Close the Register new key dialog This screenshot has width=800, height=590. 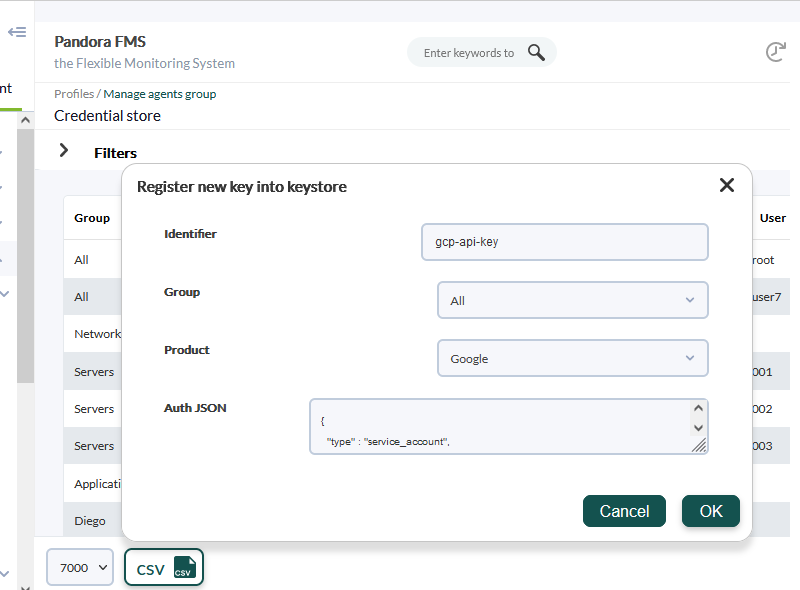(x=727, y=185)
